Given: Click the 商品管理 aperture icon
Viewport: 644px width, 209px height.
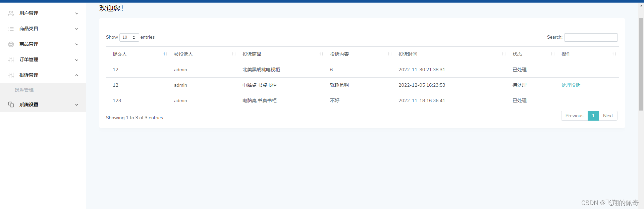Looking at the screenshot, I should [x=11, y=44].
